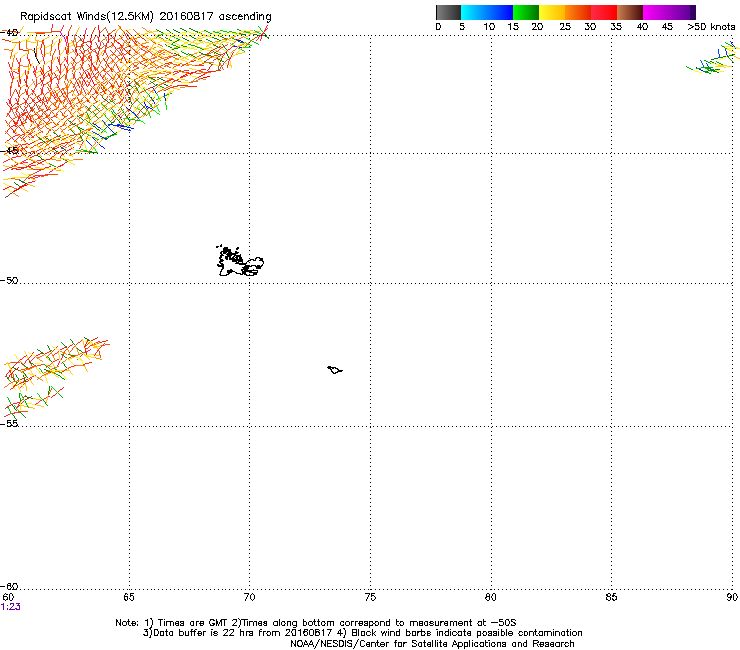The image size is (740, 650).
Task: Click the longitude label '75'
Action: (370, 597)
